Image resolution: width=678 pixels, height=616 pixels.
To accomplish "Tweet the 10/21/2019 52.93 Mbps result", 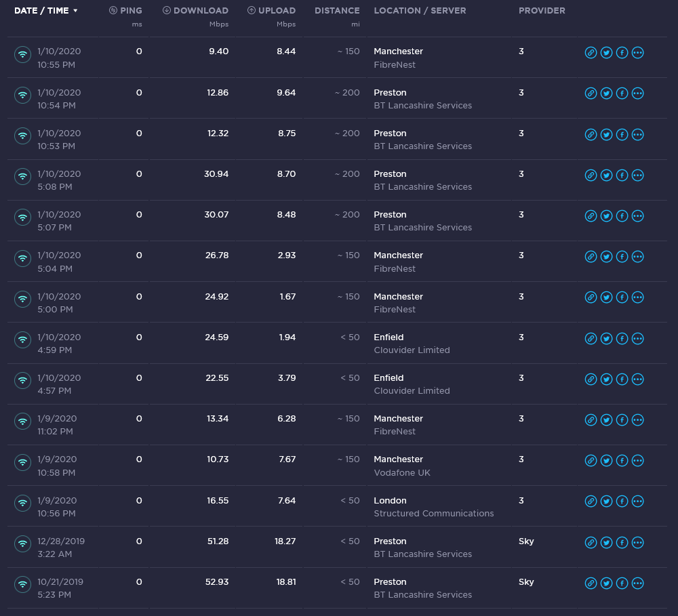I will (607, 583).
